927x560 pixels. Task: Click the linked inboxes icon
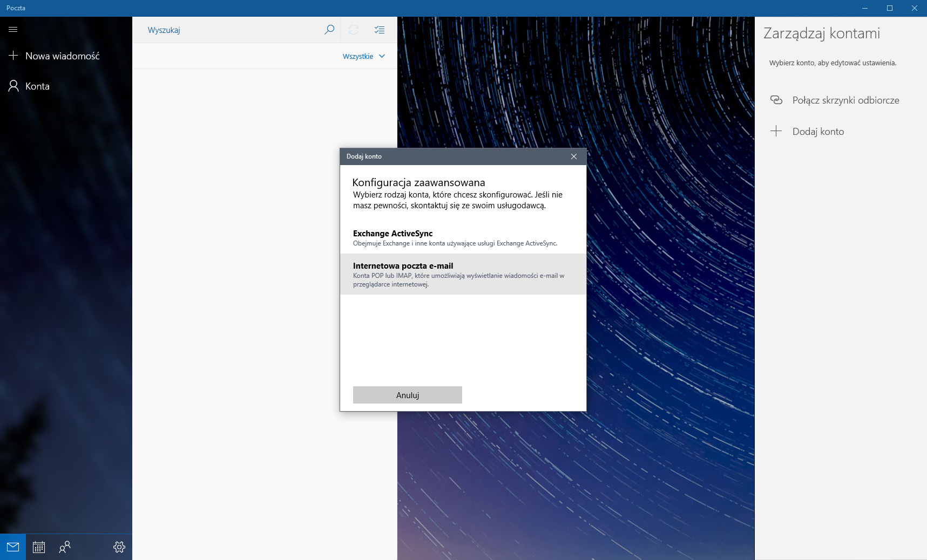[776, 100]
